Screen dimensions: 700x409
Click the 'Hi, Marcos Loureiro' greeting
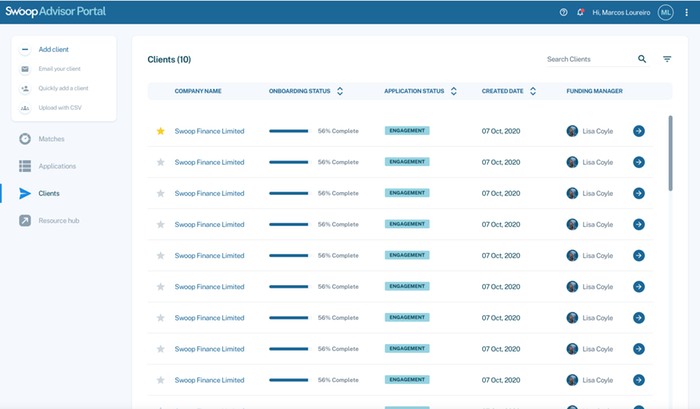click(x=621, y=13)
